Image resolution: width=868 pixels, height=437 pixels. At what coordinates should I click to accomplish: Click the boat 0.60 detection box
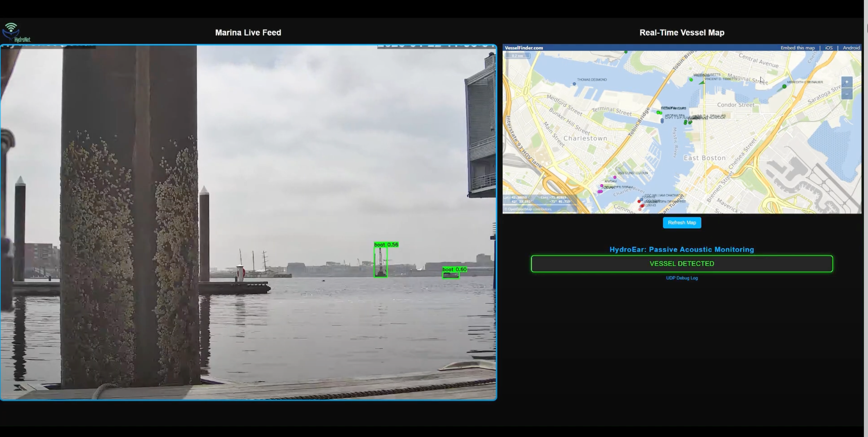point(451,275)
